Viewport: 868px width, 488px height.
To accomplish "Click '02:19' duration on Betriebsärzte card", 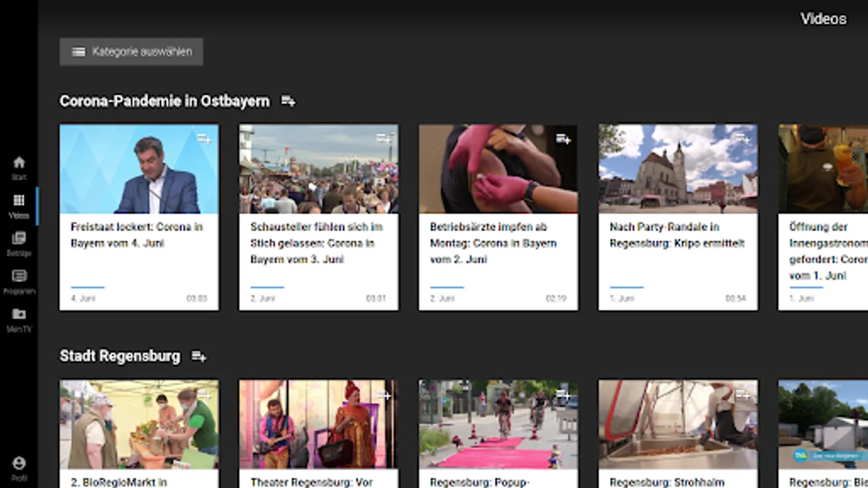I will (x=556, y=298).
